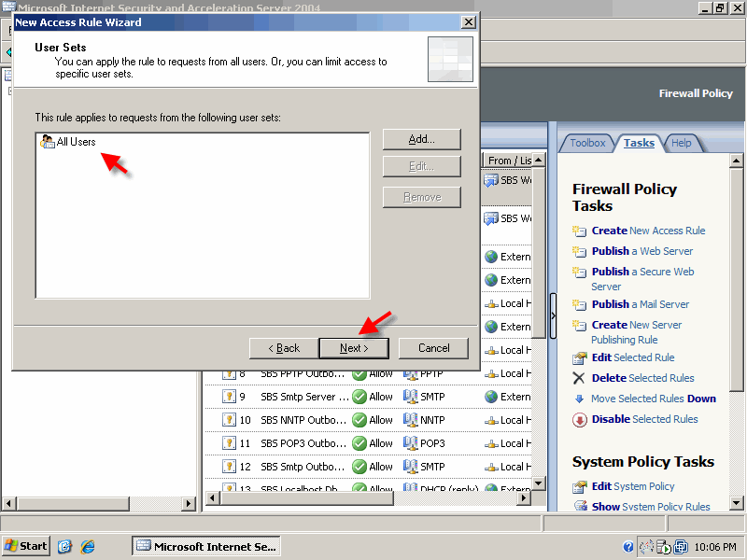The height and width of the screenshot is (560, 747).
Task: Click the Local Host icon in rule 12
Action: (x=491, y=468)
